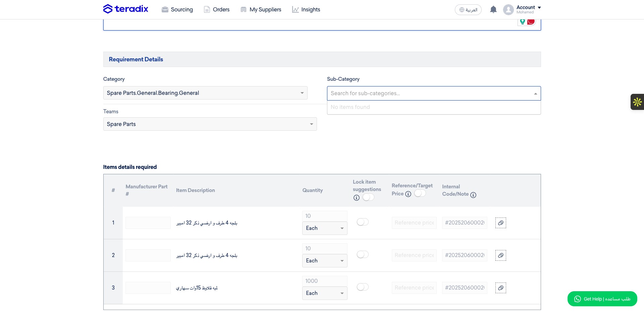Collapse the Sub-Category dropdown arrow
The width and height of the screenshot is (644, 313).
pyautogui.click(x=536, y=93)
